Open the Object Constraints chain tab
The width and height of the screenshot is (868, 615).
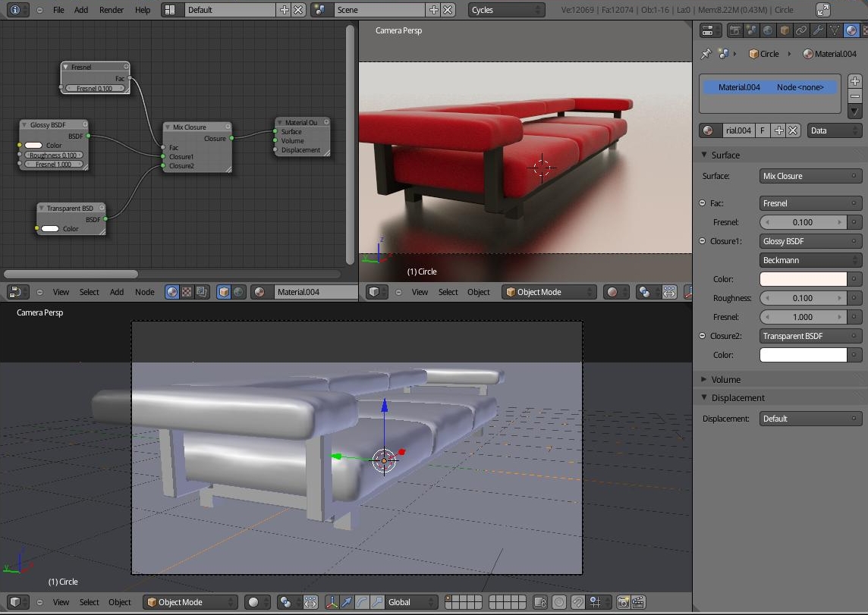tap(801, 31)
